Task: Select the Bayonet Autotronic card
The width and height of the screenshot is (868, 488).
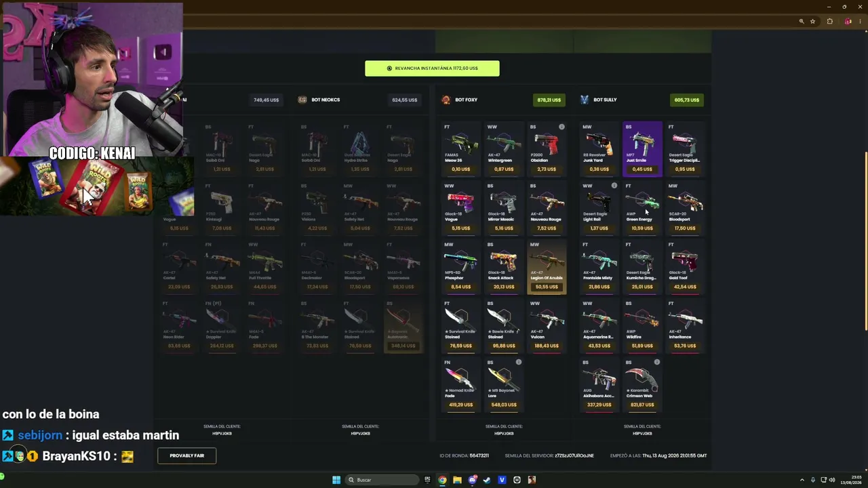Action: pyautogui.click(x=403, y=325)
